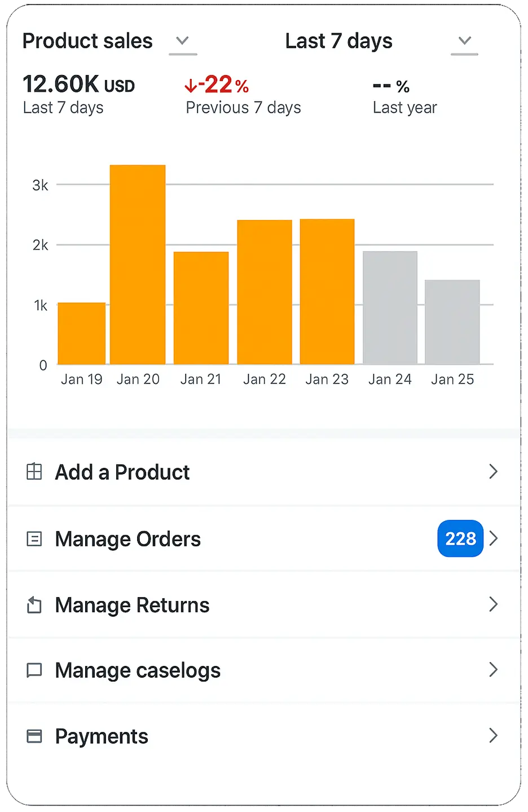Expand the Manage Orders chevron
Image resolution: width=528 pixels, height=812 pixels.
(x=494, y=539)
